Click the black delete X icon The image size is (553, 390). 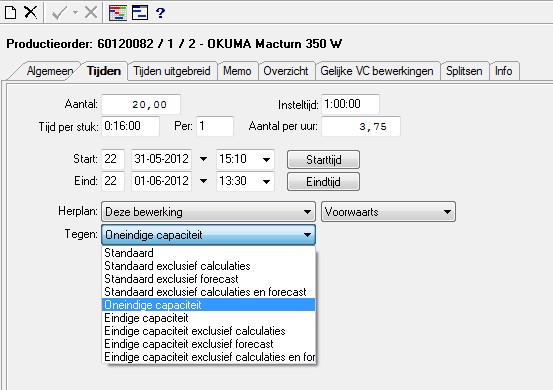[31, 12]
